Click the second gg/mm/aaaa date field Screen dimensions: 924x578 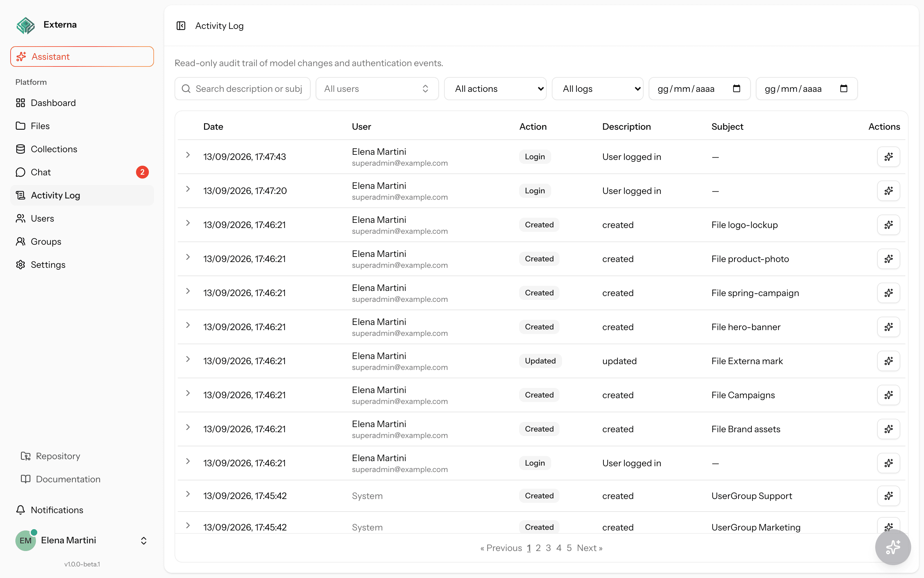point(806,89)
